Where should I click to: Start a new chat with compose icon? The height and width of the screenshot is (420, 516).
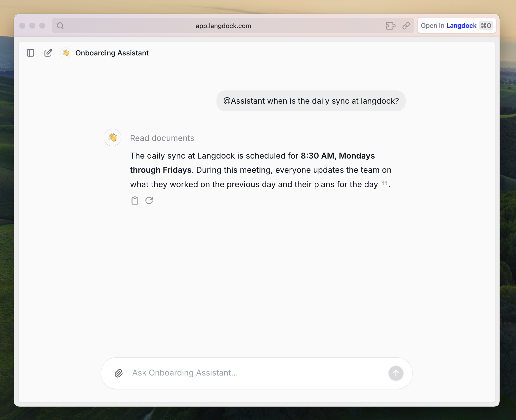(x=48, y=53)
